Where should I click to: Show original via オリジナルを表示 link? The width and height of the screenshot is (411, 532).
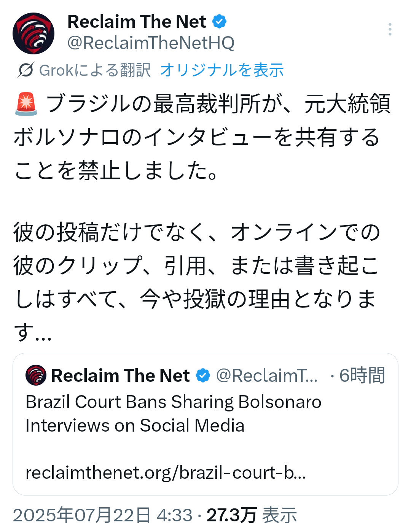point(222,70)
